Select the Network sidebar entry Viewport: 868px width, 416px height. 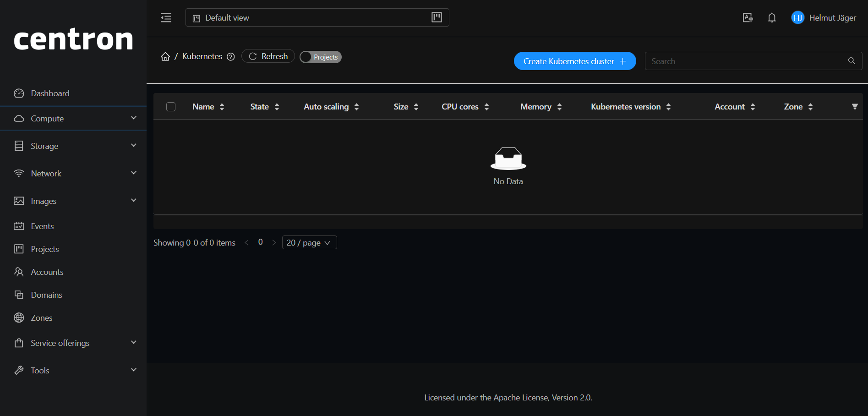[x=46, y=173]
